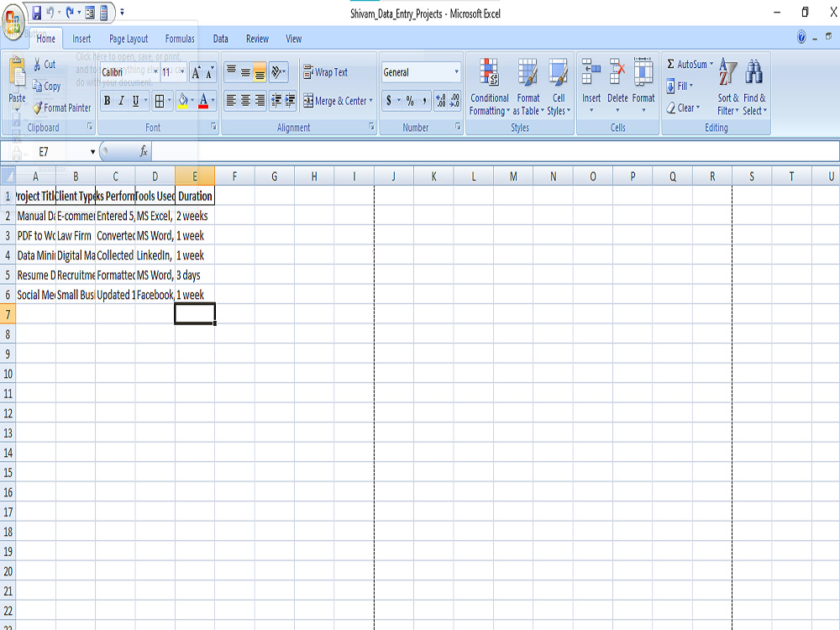Viewport: 840px width, 630px height.
Task: Open Format as Table gallery
Action: pos(528,87)
